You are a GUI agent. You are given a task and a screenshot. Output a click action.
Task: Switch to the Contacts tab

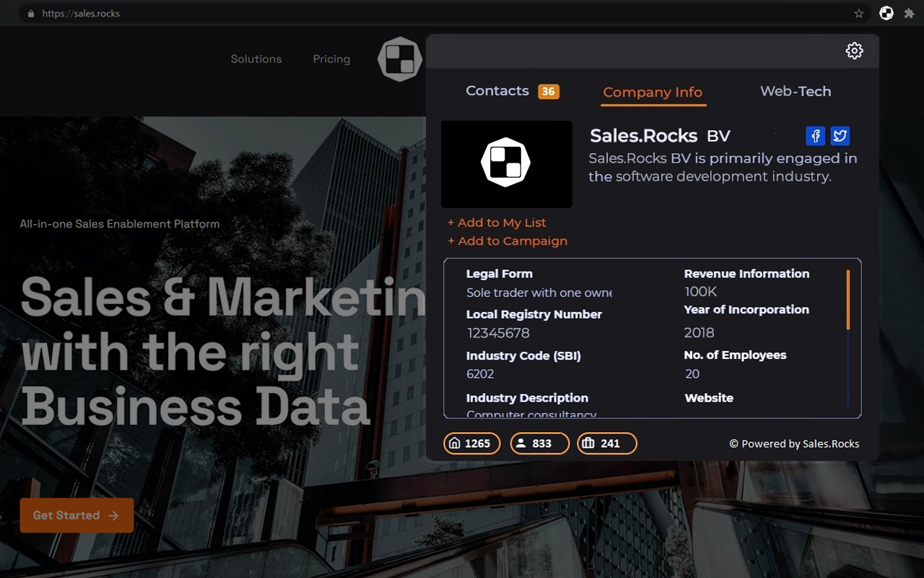coord(497,90)
